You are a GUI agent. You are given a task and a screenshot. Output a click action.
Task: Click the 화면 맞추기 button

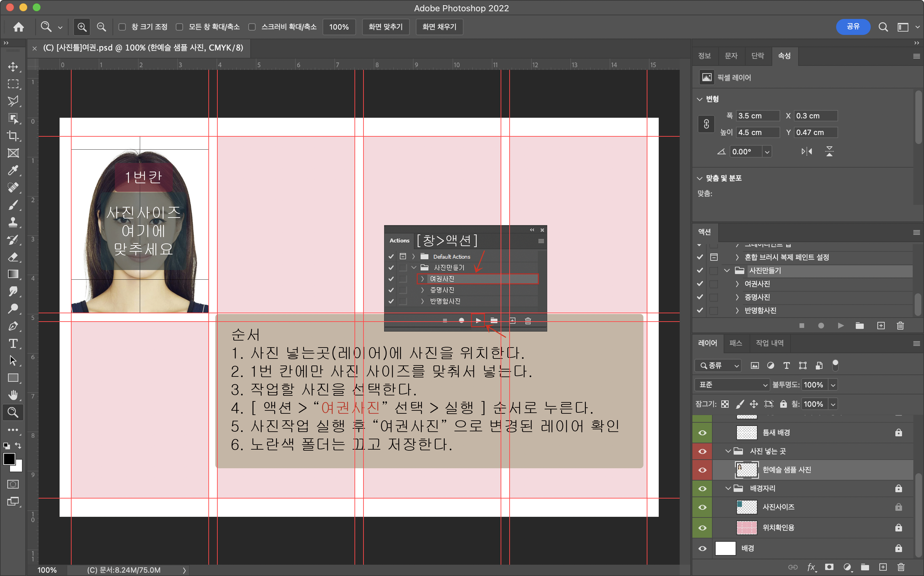pos(385,27)
